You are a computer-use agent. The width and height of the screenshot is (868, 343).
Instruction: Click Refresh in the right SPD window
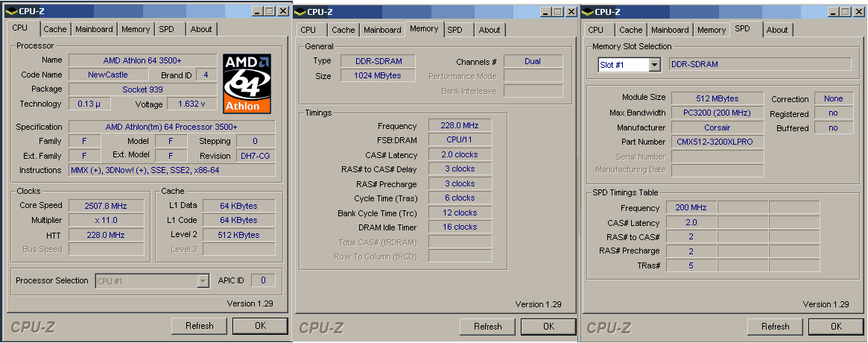click(775, 327)
